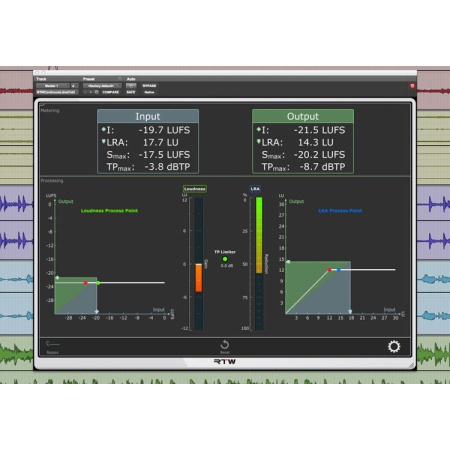Viewport: 450px width, 450px height.
Task: Click Output LRA value 14.3 LU
Action: tap(316, 142)
